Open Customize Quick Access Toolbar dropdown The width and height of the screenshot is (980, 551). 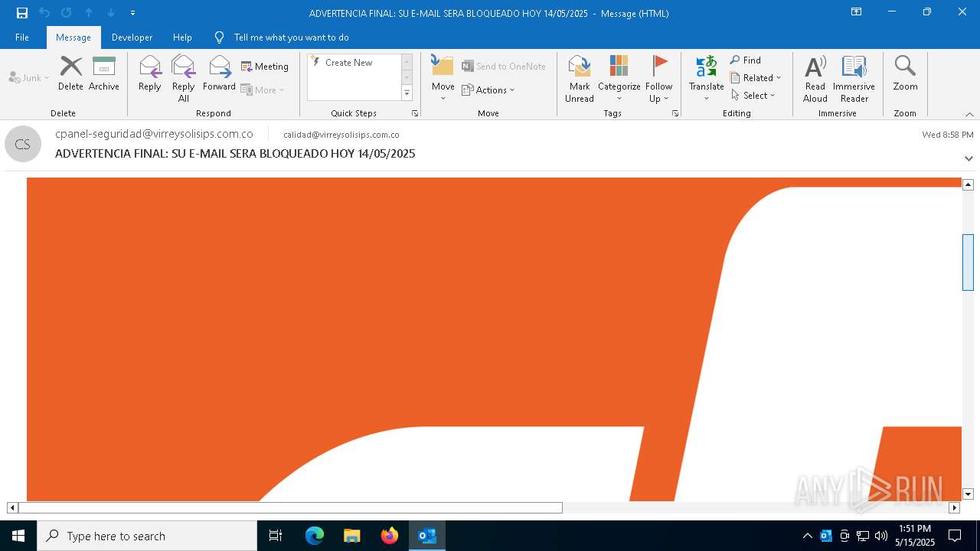(x=132, y=13)
